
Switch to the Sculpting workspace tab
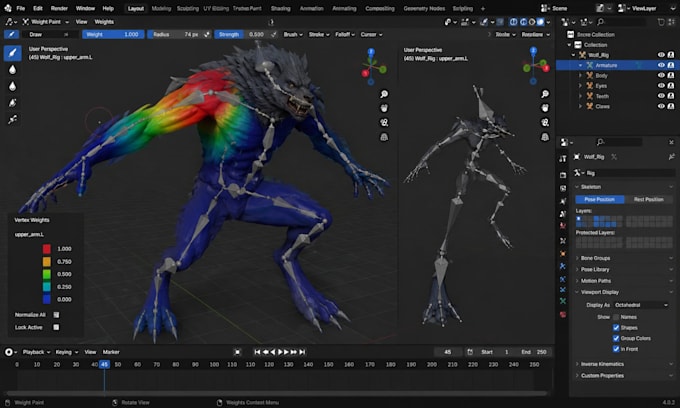click(x=187, y=8)
